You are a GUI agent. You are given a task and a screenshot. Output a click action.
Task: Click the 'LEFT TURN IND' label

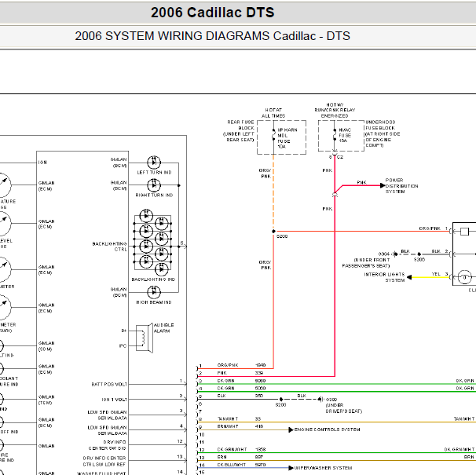[x=154, y=173]
